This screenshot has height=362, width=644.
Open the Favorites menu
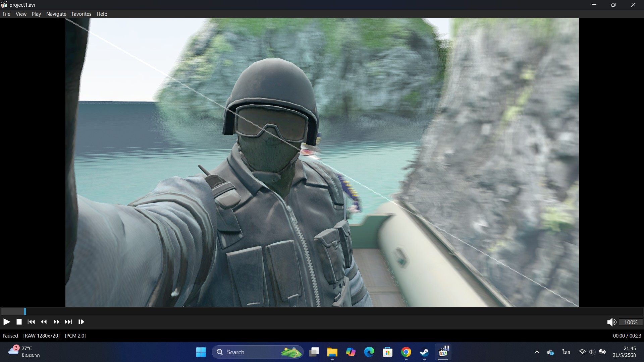click(81, 14)
